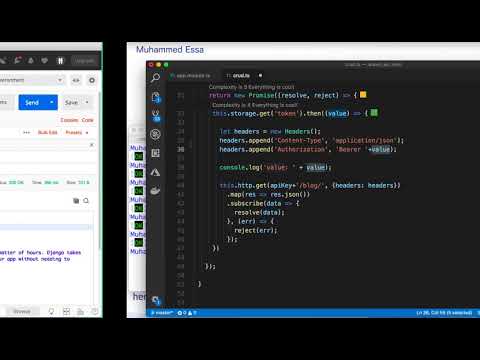Open the Docker whale icon in the activity bar
The width and height of the screenshot is (480, 360).
click(155, 191)
